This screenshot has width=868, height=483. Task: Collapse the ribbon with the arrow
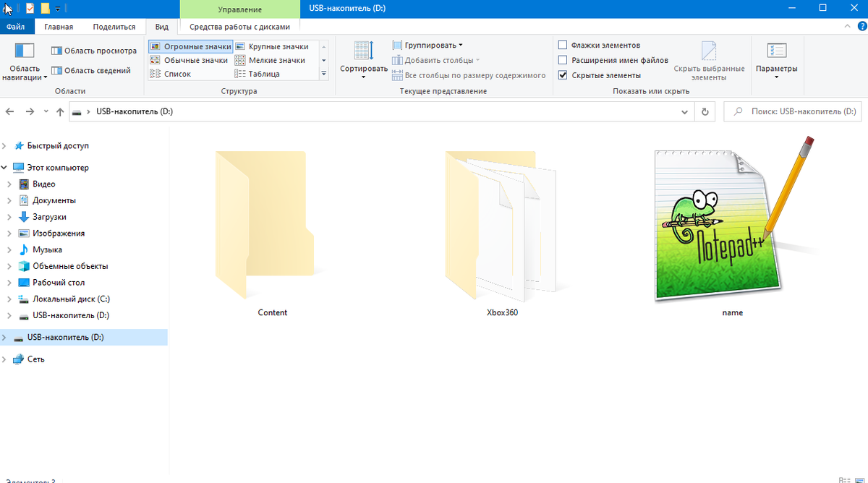[x=847, y=26]
